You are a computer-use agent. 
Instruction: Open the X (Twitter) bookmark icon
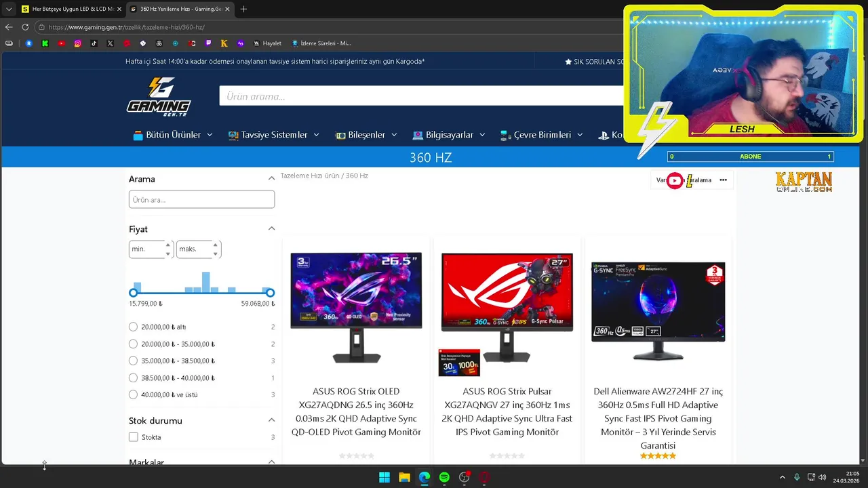pos(111,43)
